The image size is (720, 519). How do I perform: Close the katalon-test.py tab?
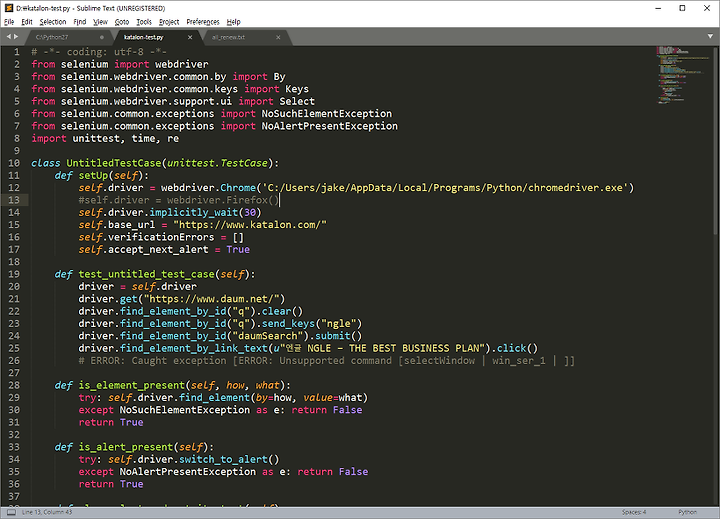click(190, 37)
